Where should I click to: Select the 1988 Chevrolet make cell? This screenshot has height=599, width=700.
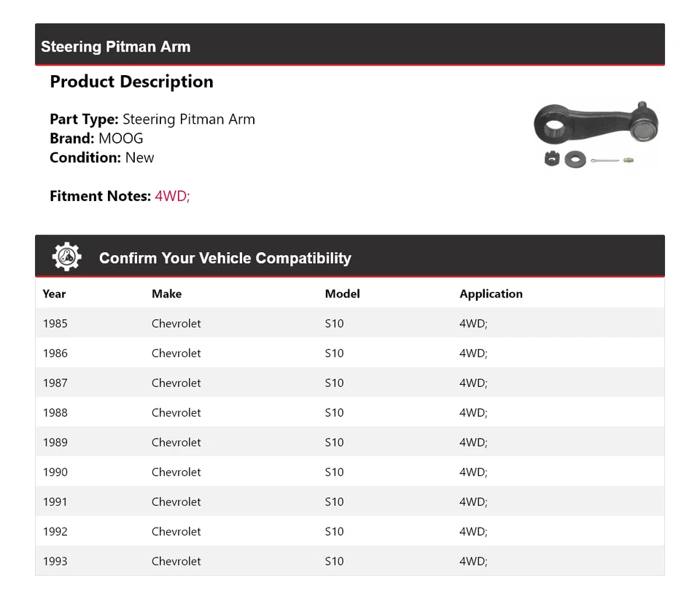pos(176,413)
